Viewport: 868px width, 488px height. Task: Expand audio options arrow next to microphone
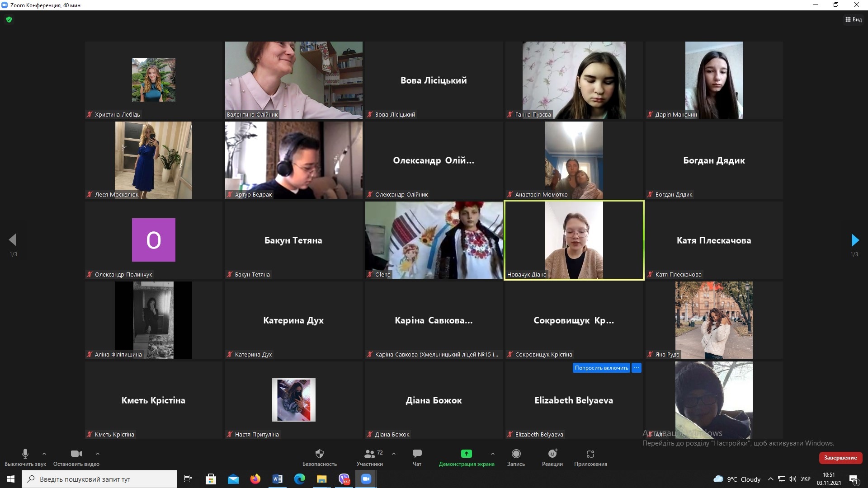(44, 454)
